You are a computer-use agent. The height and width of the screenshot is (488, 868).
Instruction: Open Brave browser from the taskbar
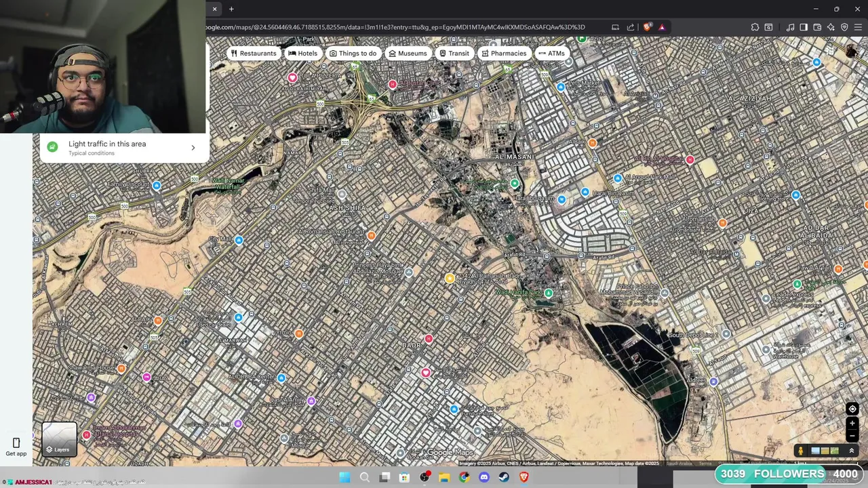click(524, 477)
